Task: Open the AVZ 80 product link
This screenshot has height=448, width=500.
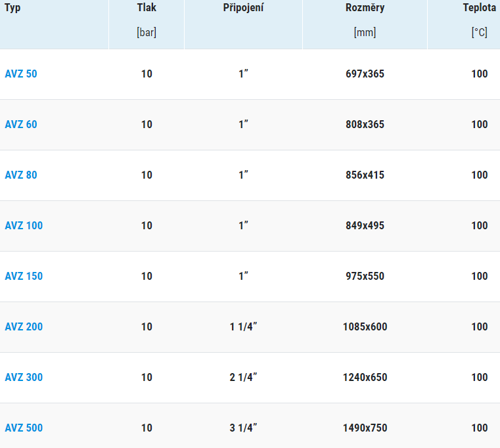Action: pyautogui.click(x=21, y=175)
